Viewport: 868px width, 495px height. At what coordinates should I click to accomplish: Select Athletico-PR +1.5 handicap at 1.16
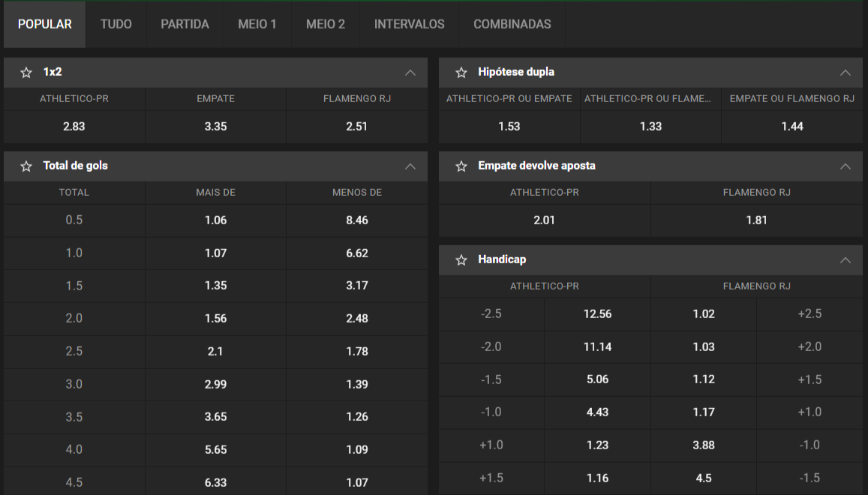click(597, 478)
